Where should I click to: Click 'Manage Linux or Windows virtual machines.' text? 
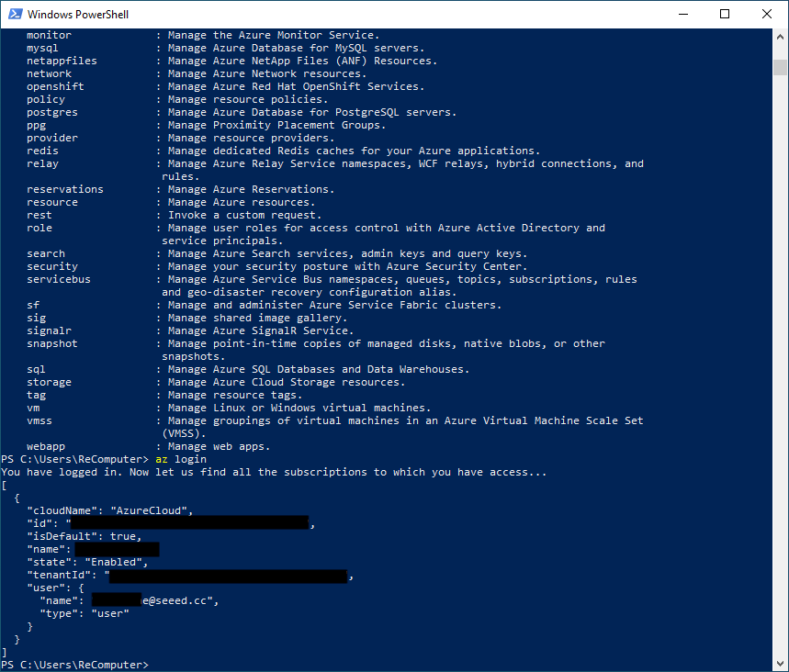click(x=299, y=408)
